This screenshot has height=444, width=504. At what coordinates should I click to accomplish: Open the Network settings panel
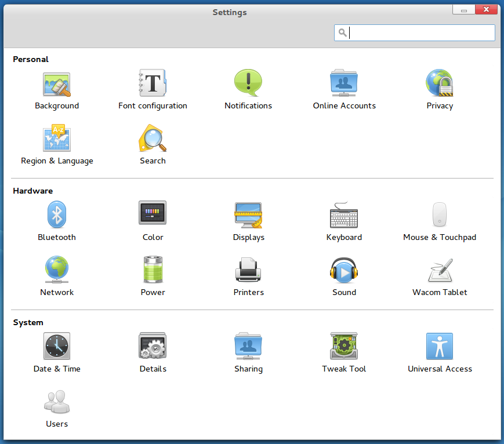(x=57, y=275)
